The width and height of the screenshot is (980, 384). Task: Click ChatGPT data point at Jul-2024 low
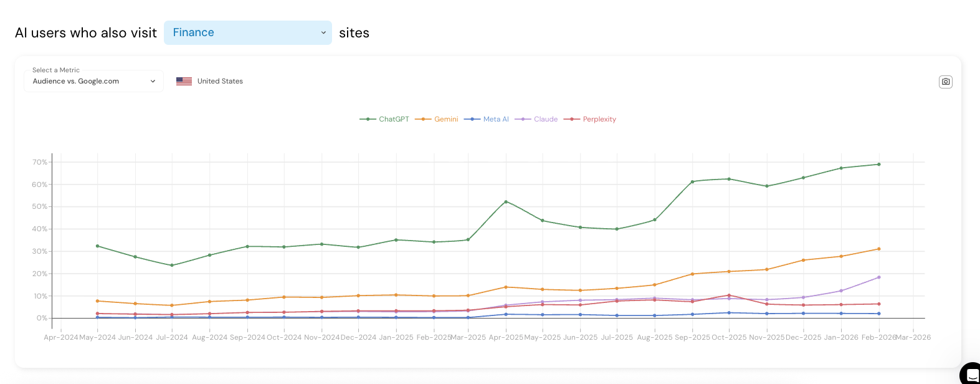pyautogui.click(x=172, y=266)
